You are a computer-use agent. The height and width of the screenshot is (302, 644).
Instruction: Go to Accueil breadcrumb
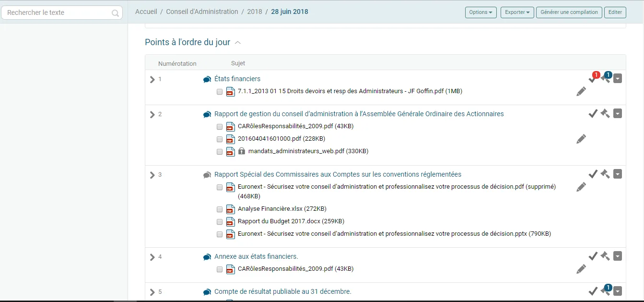point(146,12)
